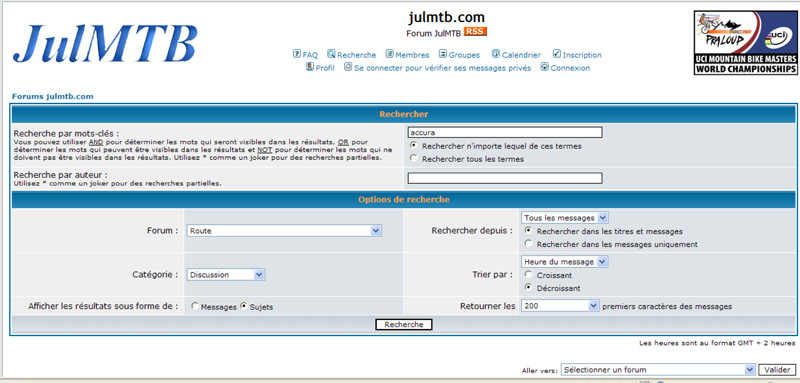This screenshot has height=383, width=800.
Task: Open the "Forums julmtb.com" breadcrumb link
Action: pos(53,96)
